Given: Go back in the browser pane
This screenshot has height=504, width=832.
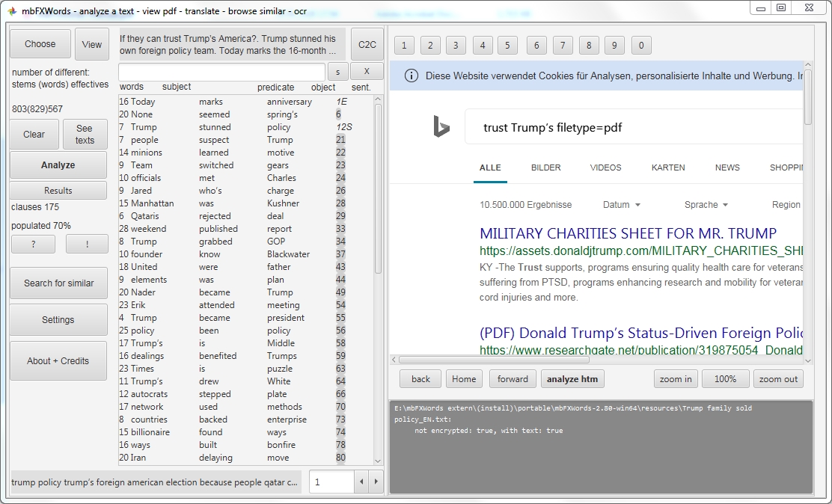Looking at the screenshot, I should click(420, 379).
